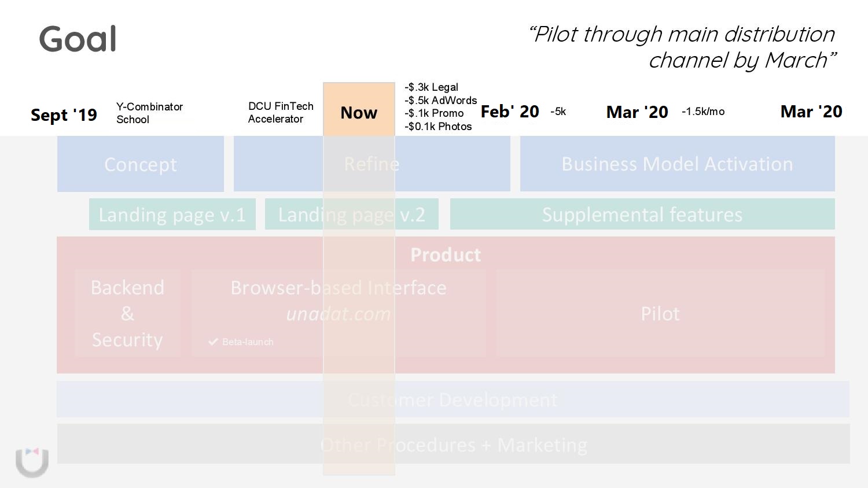This screenshot has height=488, width=868.
Task: Select the Pilot box
Action: tap(660, 313)
